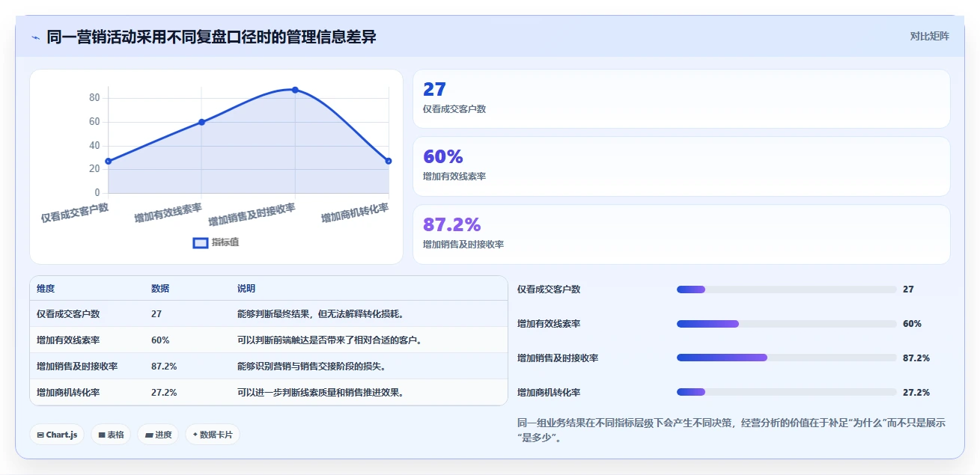This screenshot has width=980, height=475.
Task: Click the 增加商机转化率 progress bar
Action: (786, 392)
